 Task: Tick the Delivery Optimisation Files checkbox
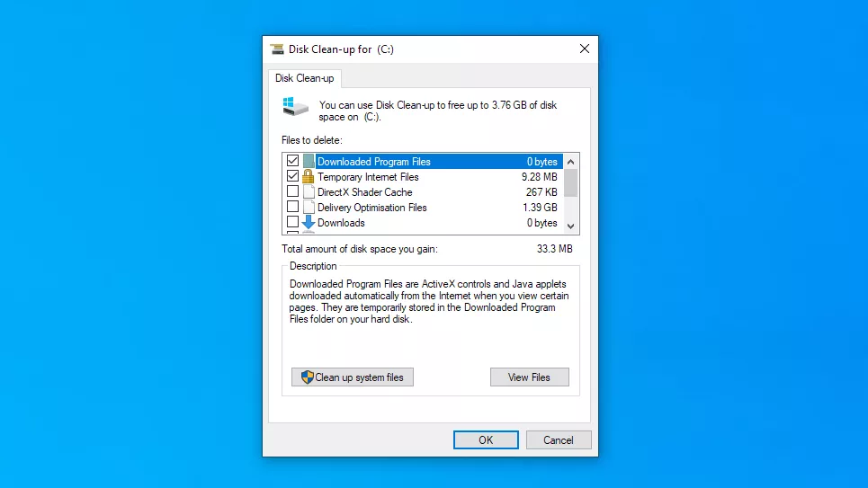[x=293, y=207]
